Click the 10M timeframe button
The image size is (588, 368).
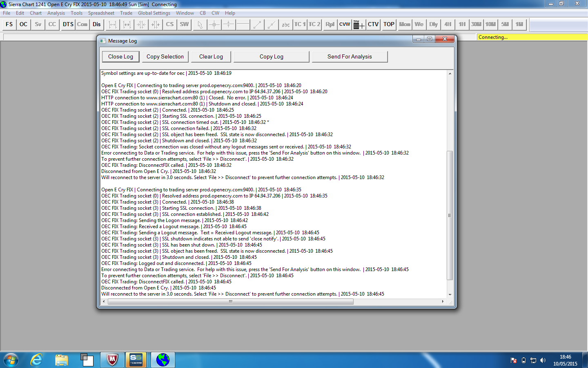pyautogui.click(x=491, y=25)
